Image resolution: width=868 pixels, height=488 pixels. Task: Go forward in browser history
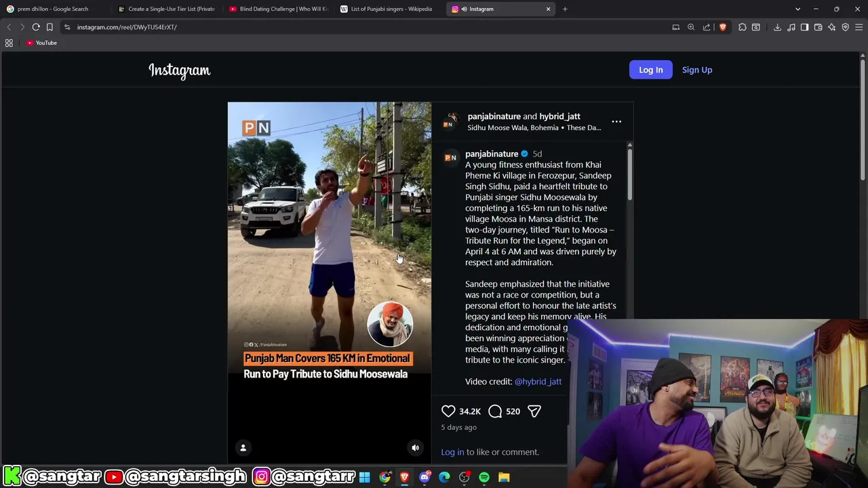(22, 27)
